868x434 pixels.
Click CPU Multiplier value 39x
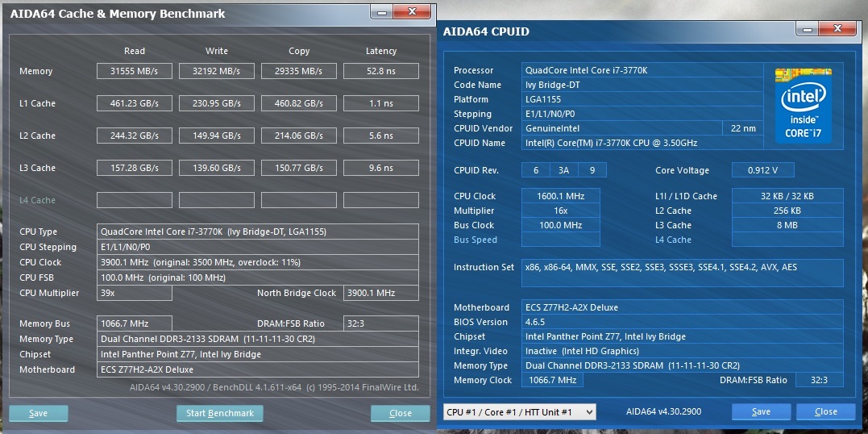[x=135, y=293]
